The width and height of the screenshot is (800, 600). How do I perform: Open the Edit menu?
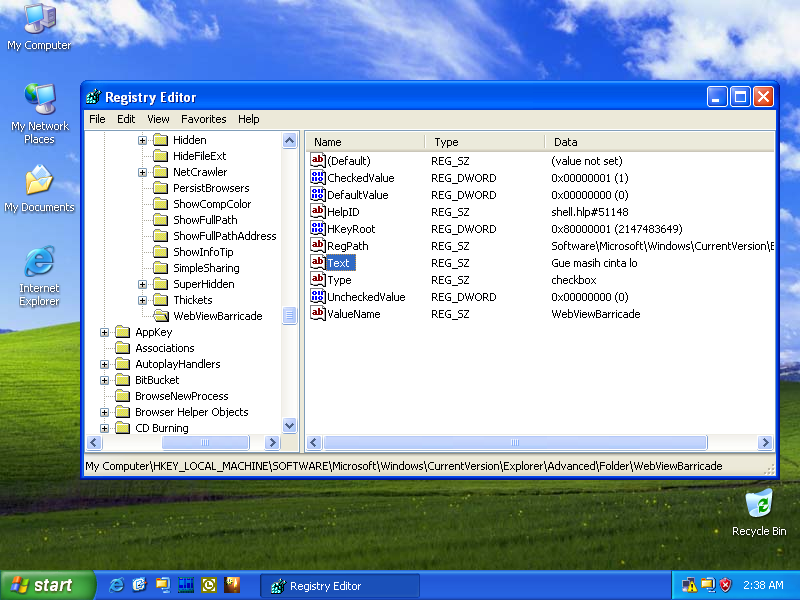click(x=126, y=119)
